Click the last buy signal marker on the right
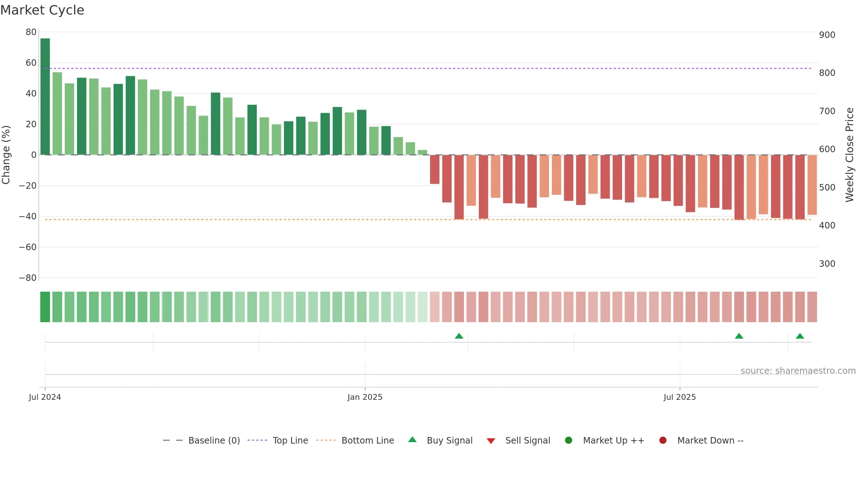Screen dimensions: 868x488 (800, 336)
